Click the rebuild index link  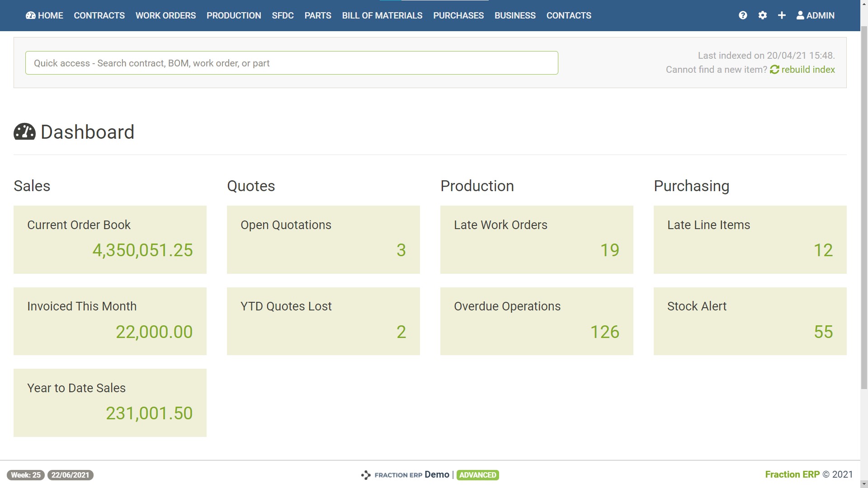point(808,70)
